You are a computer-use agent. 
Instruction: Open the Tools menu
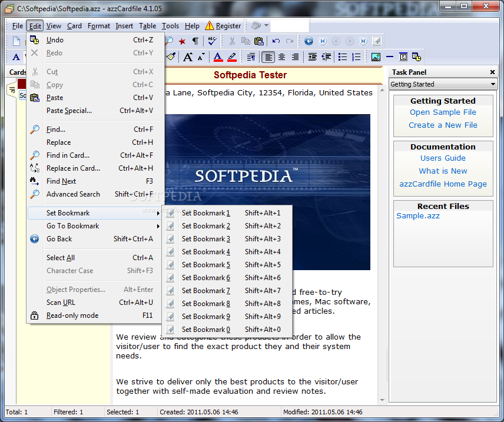(x=170, y=26)
